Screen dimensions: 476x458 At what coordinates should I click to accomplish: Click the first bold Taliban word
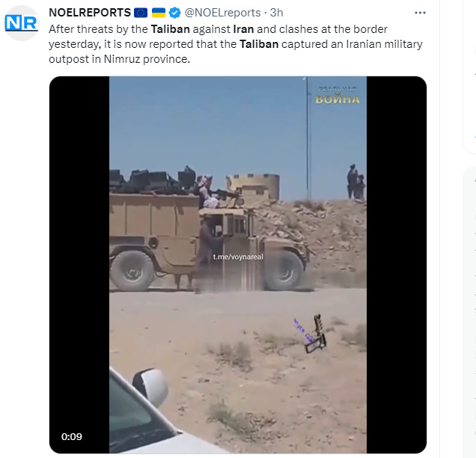pyautogui.click(x=171, y=29)
